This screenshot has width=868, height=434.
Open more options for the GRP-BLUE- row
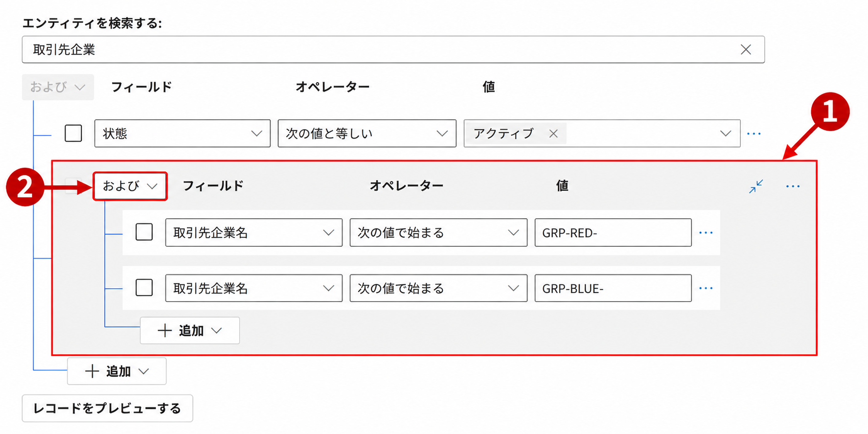706,288
